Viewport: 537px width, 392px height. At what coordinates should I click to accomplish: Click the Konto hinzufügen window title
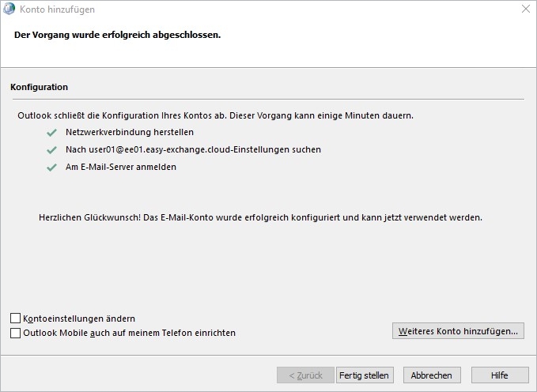57,9
